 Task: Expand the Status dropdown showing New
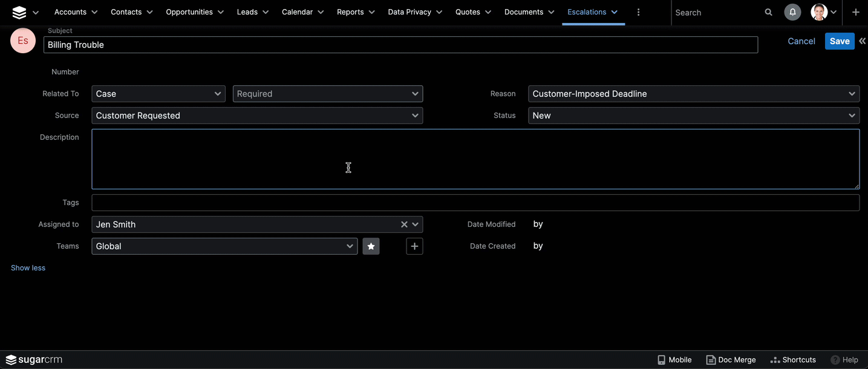tap(693, 116)
